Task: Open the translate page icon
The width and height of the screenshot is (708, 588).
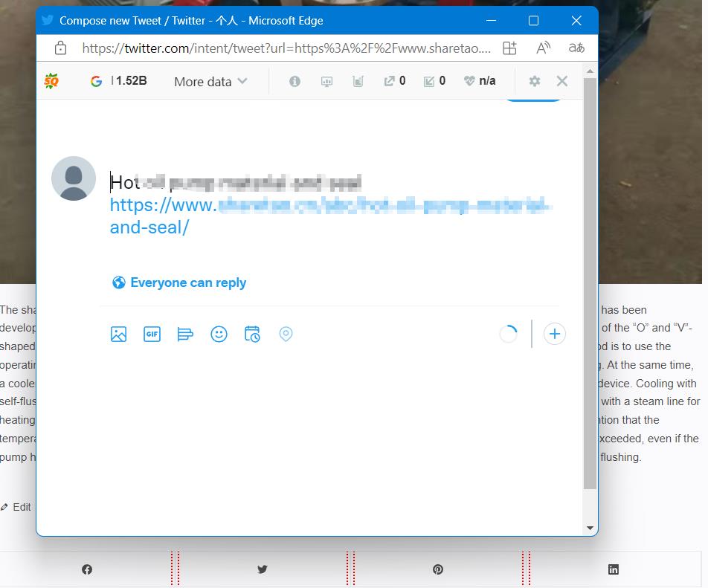Action: click(576, 48)
